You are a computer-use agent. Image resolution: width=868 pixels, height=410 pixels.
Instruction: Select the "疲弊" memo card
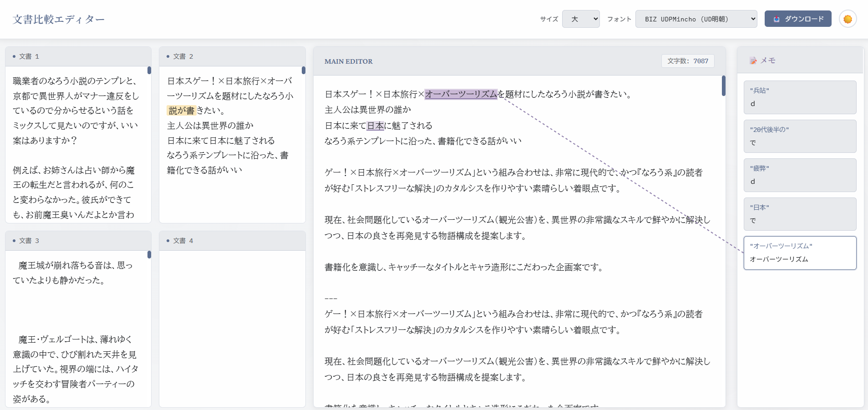click(x=800, y=175)
